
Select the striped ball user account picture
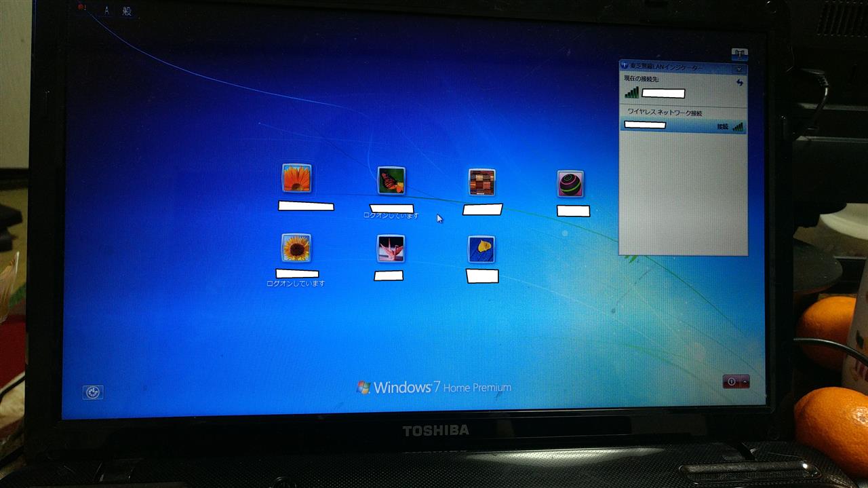[570, 183]
